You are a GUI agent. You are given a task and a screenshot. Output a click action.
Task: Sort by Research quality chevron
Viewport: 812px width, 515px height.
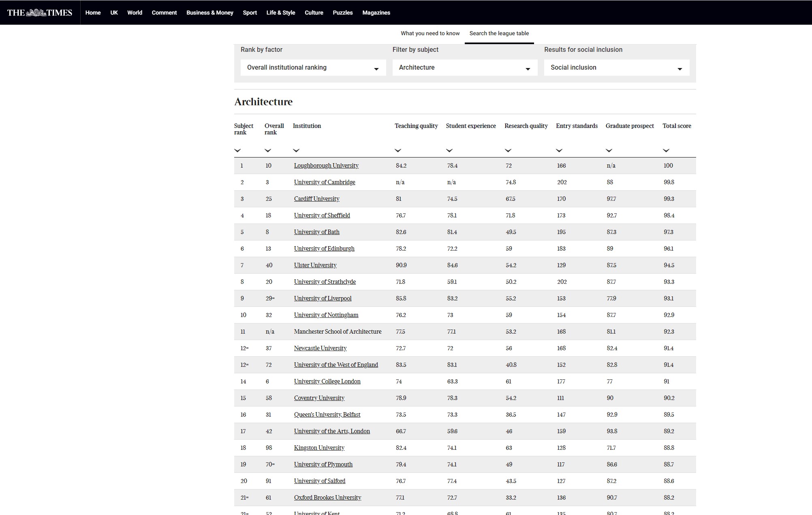508,151
